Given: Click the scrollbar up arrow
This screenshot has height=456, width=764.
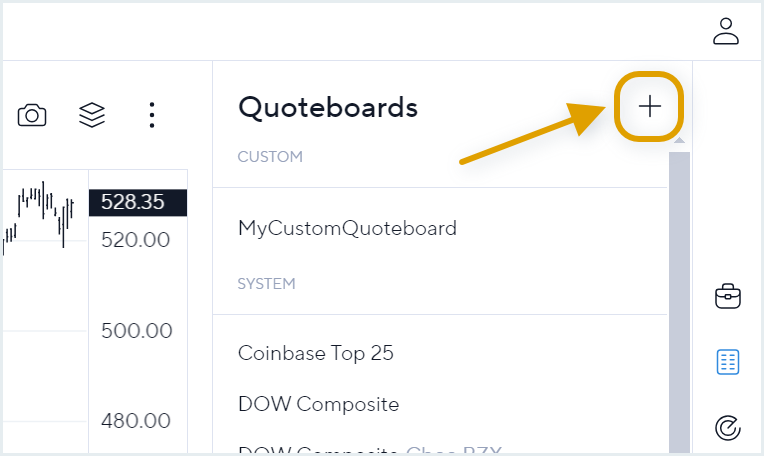Looking at the screenshot, I should click(x=679, y=141).
